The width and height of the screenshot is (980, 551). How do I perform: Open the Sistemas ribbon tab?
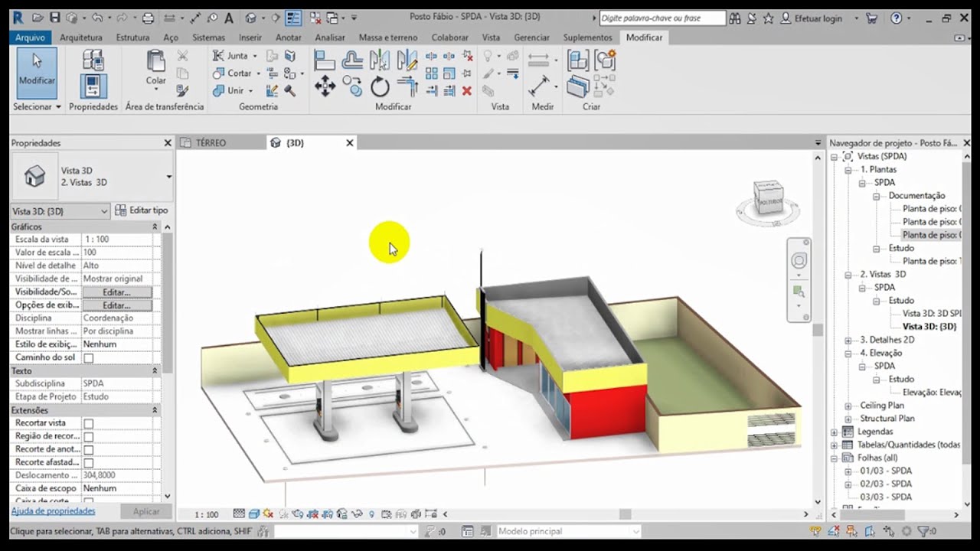(x=209, y=37)
